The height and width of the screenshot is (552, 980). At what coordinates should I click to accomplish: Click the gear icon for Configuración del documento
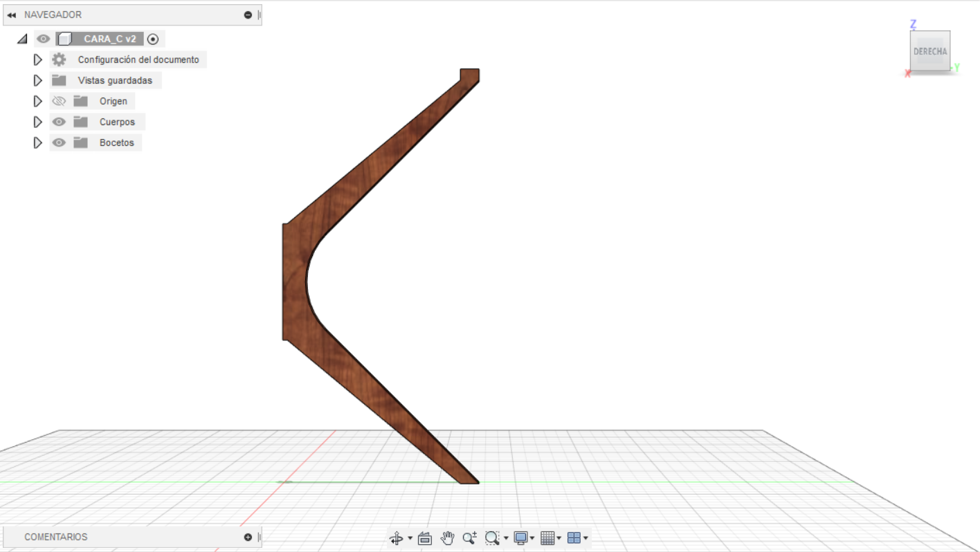click(59, 59)
